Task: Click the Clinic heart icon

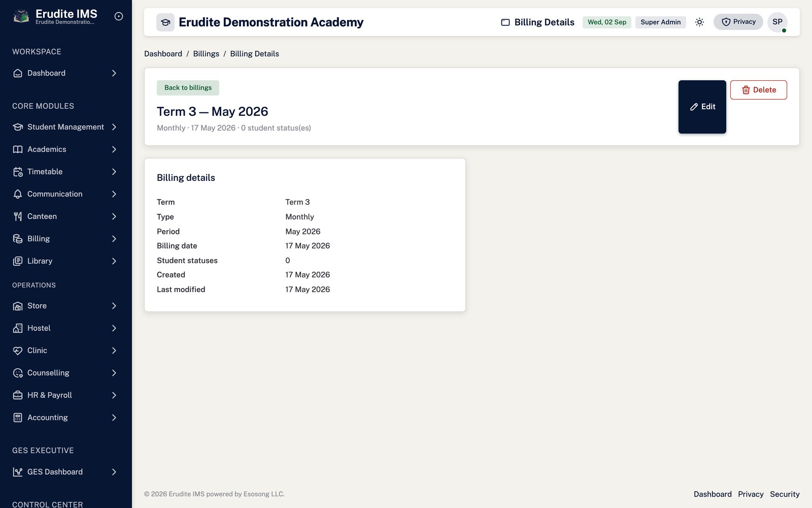Action: 18,351
